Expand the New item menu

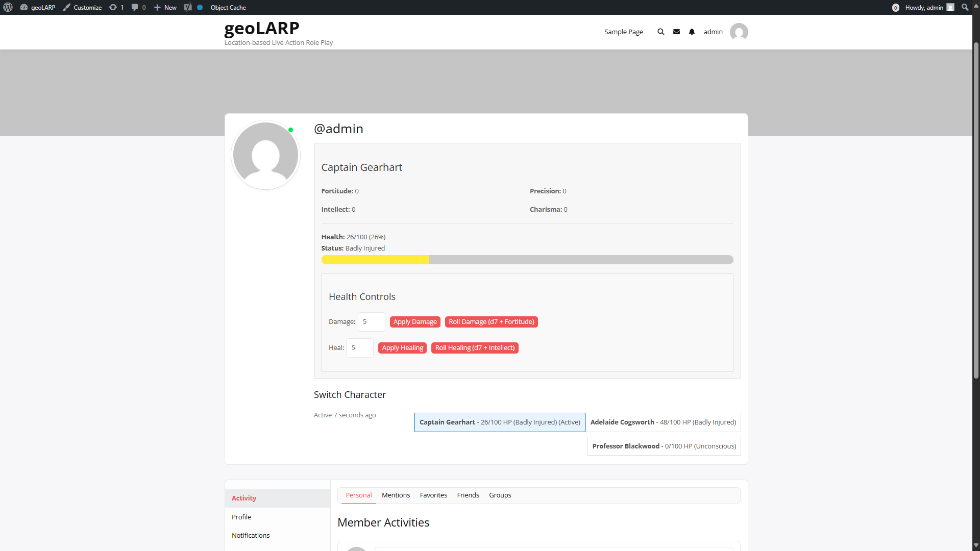click(164, 7)
